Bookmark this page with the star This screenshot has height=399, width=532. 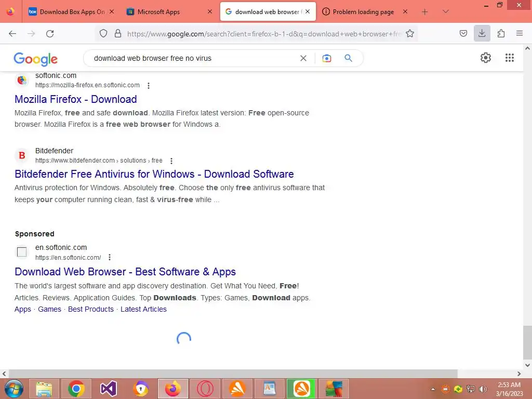(x=410, y=34)
